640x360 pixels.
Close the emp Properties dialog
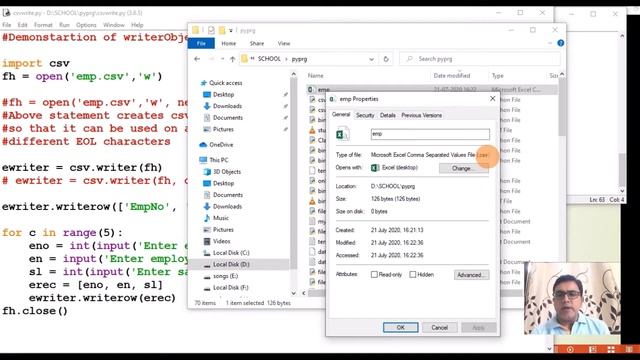493,99
